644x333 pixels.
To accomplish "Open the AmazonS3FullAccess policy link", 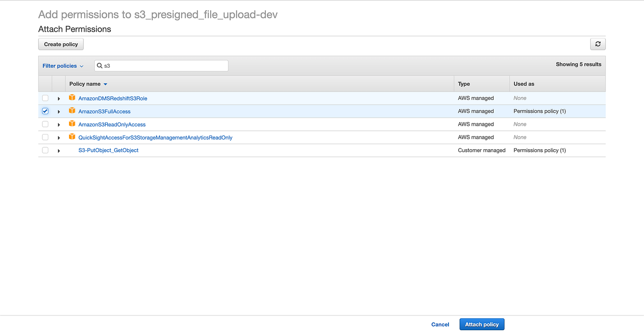I will tap(104, 111).
